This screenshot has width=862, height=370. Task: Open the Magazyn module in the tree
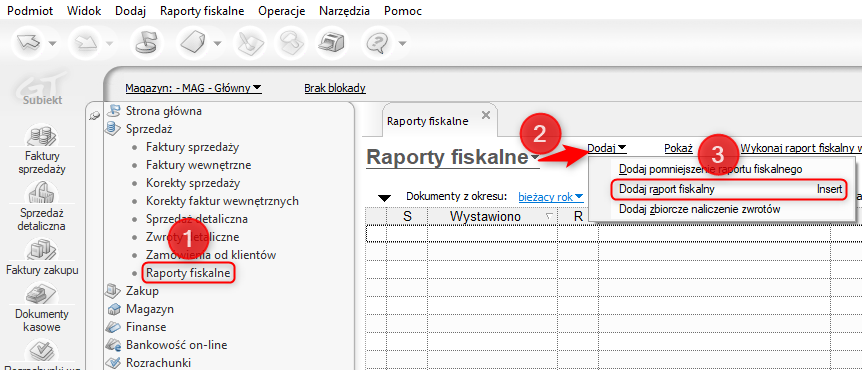150,309
